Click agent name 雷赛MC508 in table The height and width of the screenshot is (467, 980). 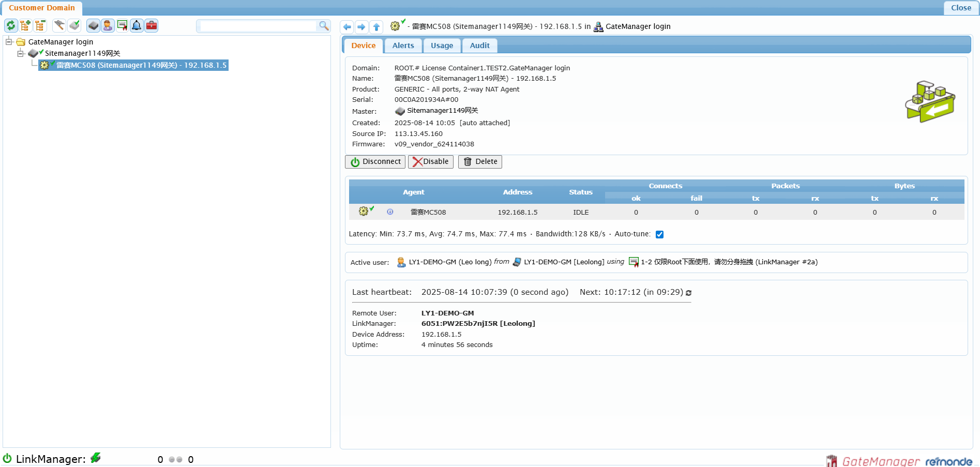pyautogui.click(x=428, y=212)
